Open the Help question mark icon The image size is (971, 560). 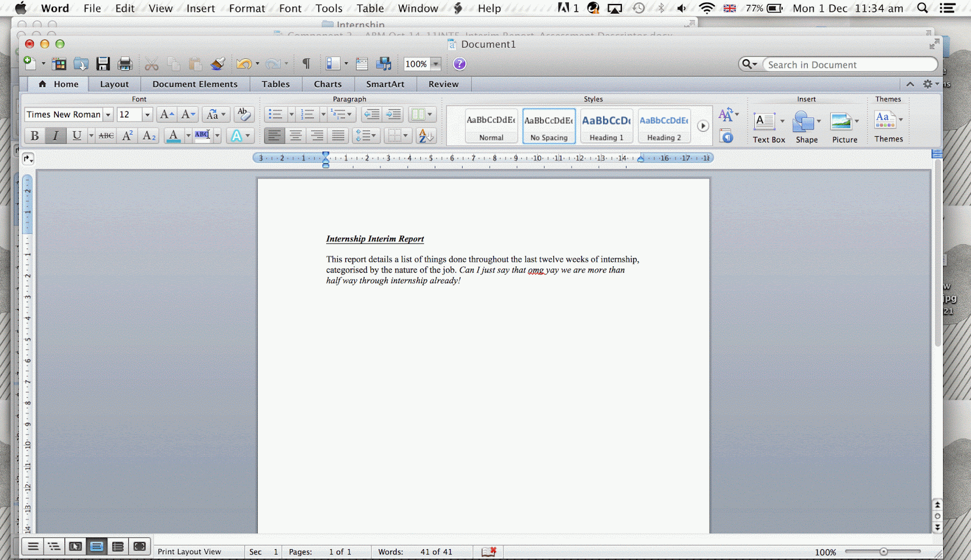(x=459, y=64)
